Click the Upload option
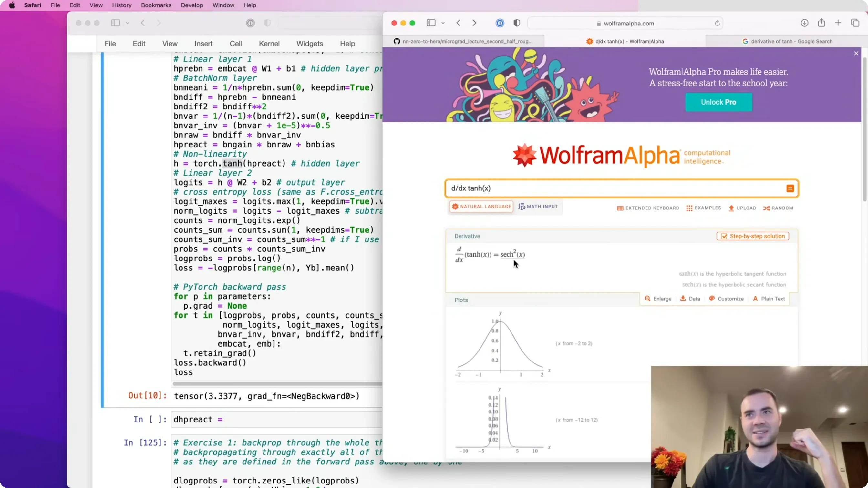Image resolution: width=868 pixels, height=488 pixels. [742, 208]
